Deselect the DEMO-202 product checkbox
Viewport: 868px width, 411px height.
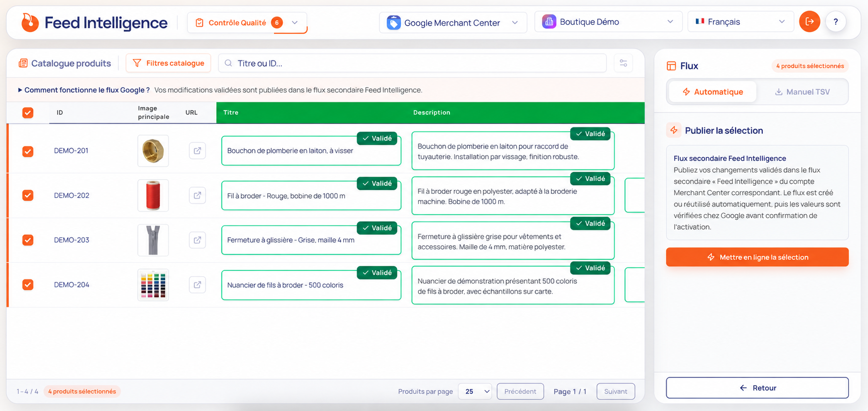click(28, 195)
